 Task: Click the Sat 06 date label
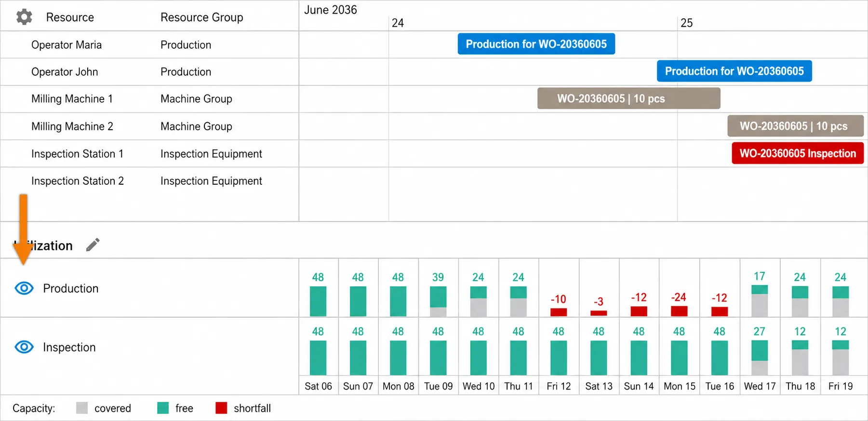coord(318,386)
